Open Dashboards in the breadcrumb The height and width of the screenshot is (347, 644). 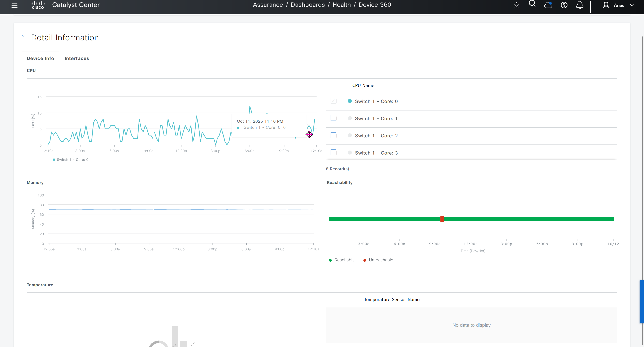click(308, 5)
